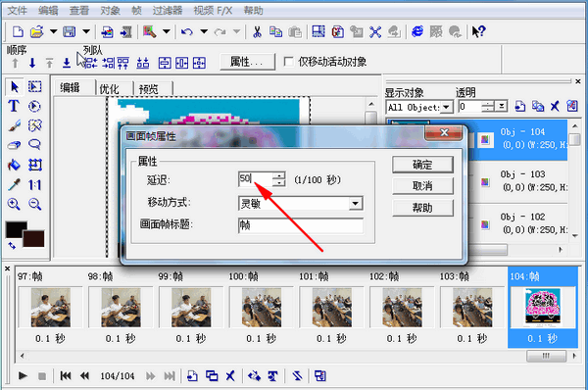588x390 pixels.
Task: Open the 对象 menu
Action: coord(110,11)
